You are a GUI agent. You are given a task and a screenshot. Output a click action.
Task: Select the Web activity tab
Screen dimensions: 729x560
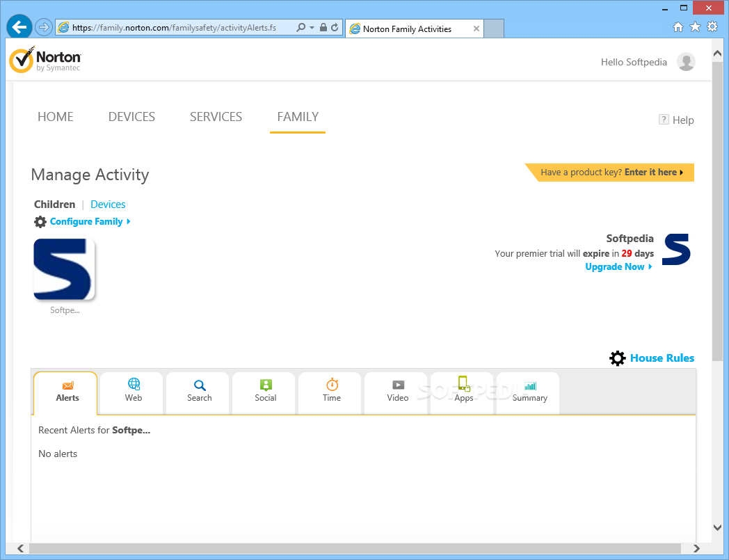[x=131, y=393]
